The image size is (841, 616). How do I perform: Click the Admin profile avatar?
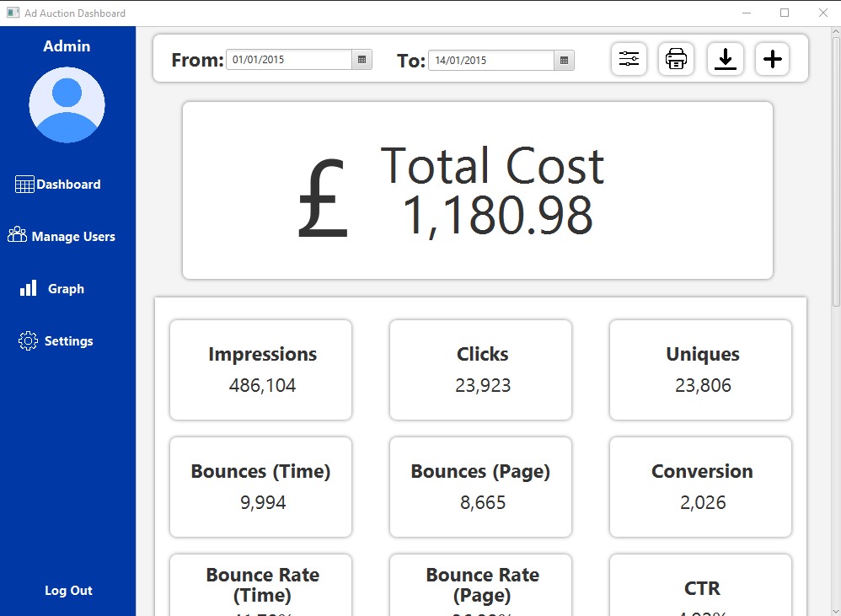67,105
